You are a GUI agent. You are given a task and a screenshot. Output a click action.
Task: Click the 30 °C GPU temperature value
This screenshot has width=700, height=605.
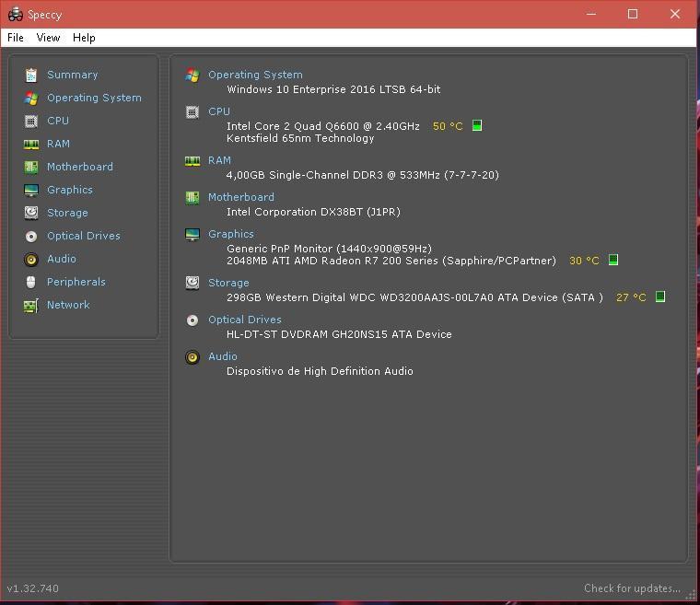point(584,261)
